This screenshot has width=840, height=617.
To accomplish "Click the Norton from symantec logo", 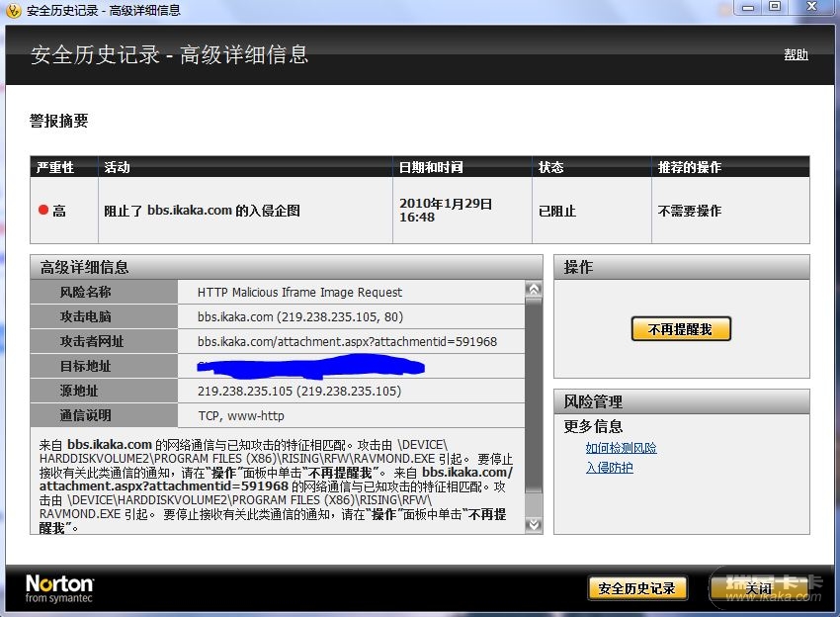I will pos(59,589).
